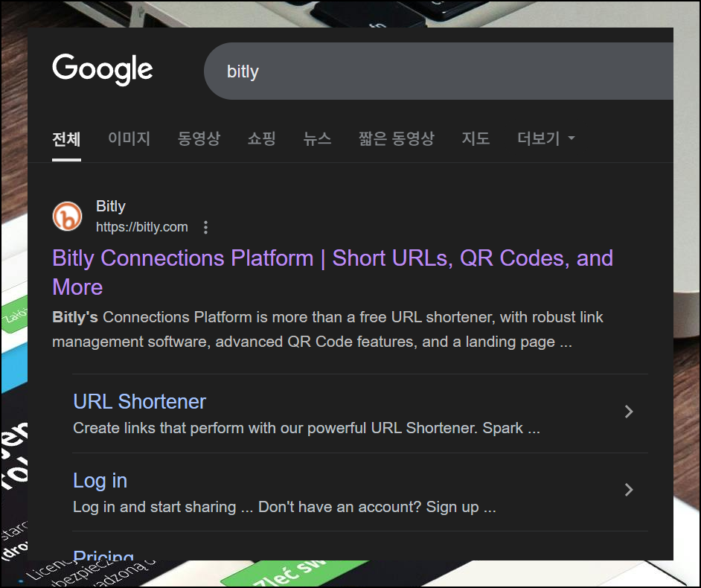Click the chevron beside URL Shortener
Screen dimensions: 701x588
(x=629, y=412)
